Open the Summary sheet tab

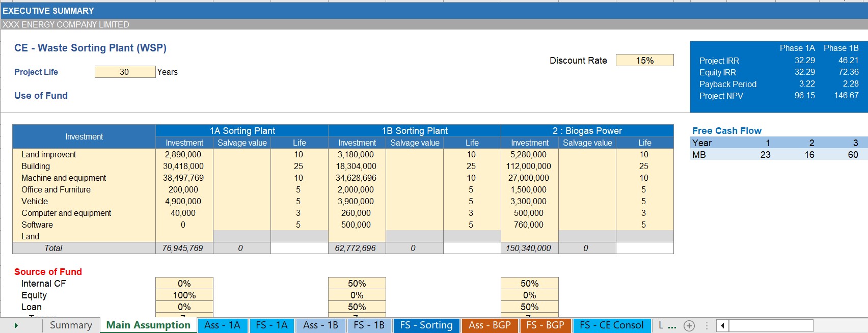71,325
